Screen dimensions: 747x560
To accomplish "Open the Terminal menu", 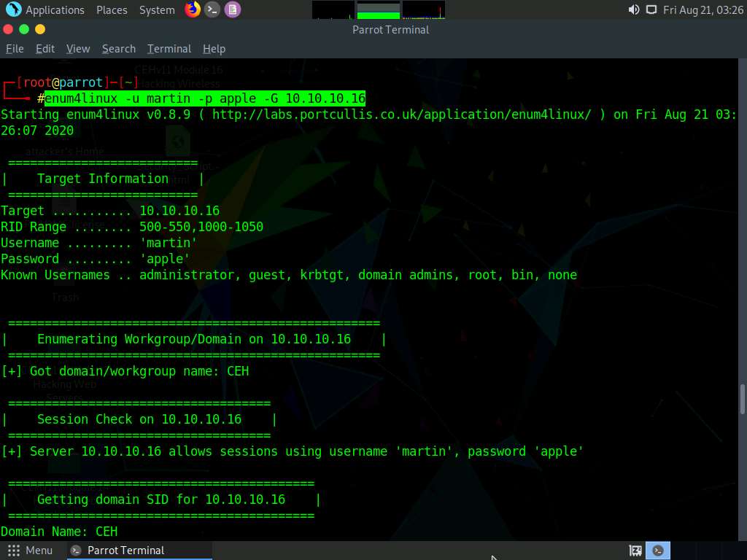I will pyautogui.click(x=169, y=49).
